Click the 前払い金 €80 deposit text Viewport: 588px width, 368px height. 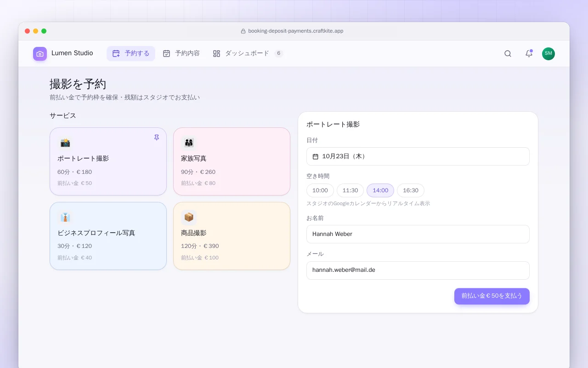coord(198,183)
